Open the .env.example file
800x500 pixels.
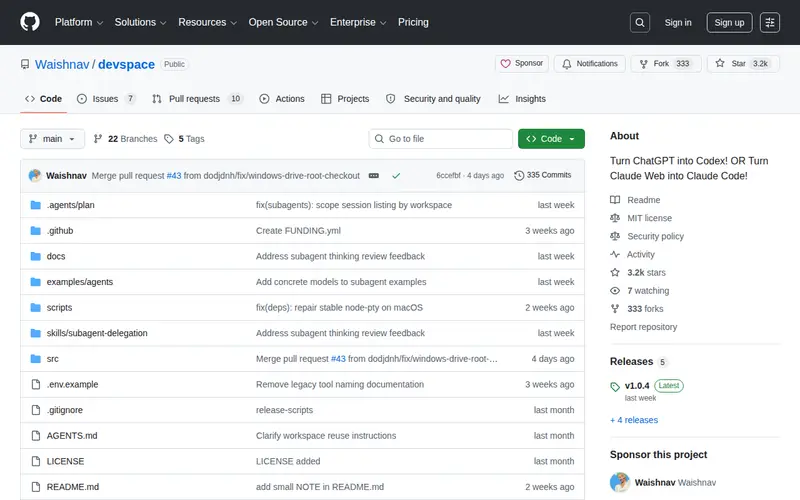tap(72, 384)
